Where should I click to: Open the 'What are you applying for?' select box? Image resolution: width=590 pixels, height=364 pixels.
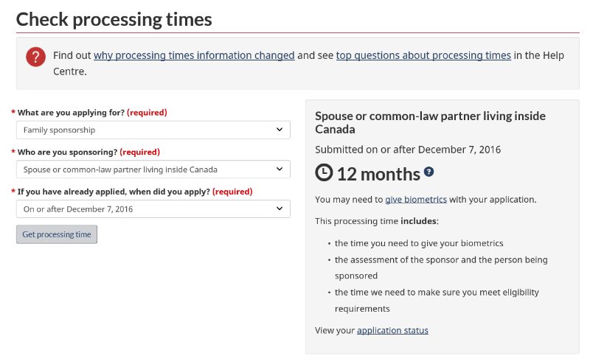point(153,130)
